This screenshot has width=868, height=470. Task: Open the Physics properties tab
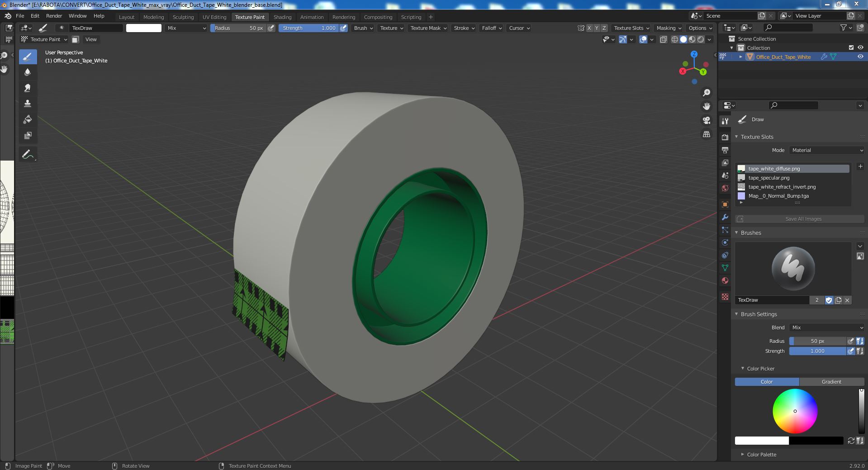pos(725,242)
